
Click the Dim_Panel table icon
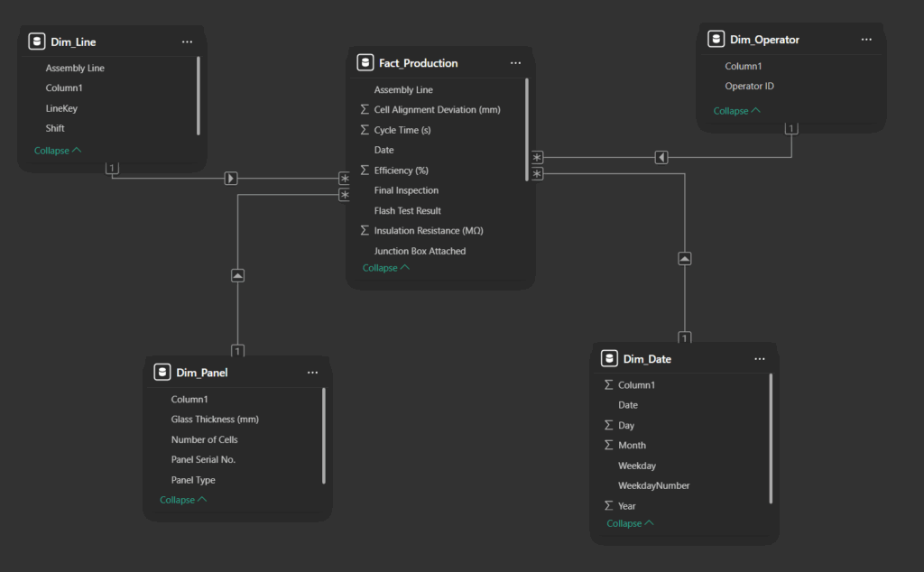(162, 373)
